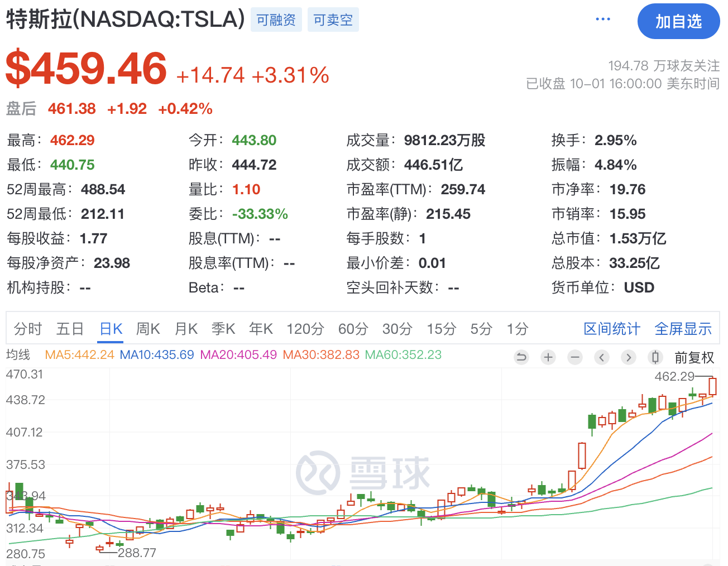Viewport: 728px width, 566px height.
Task: Click the chart reset/undo arrow icon
Action: 521,357
